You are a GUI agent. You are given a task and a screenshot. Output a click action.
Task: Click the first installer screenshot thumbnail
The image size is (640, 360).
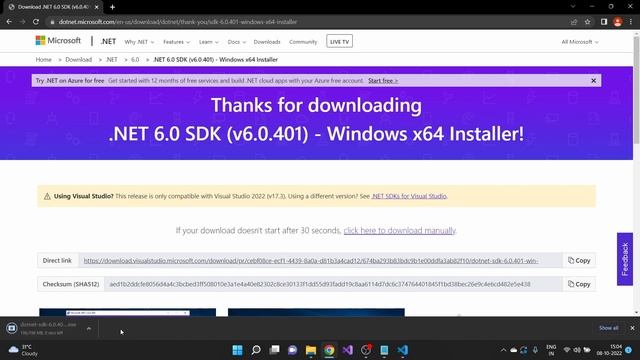[x=127, y=312]
